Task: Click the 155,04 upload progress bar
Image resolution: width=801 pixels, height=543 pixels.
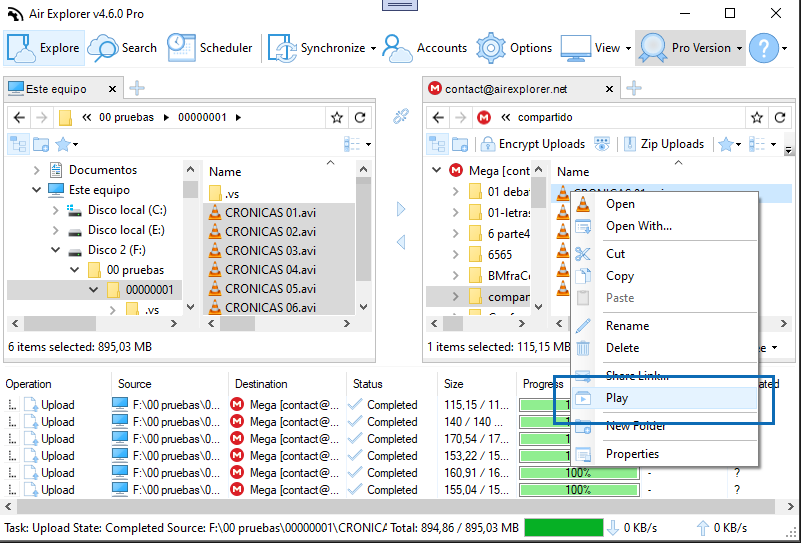Action: [x=579, y=490]
